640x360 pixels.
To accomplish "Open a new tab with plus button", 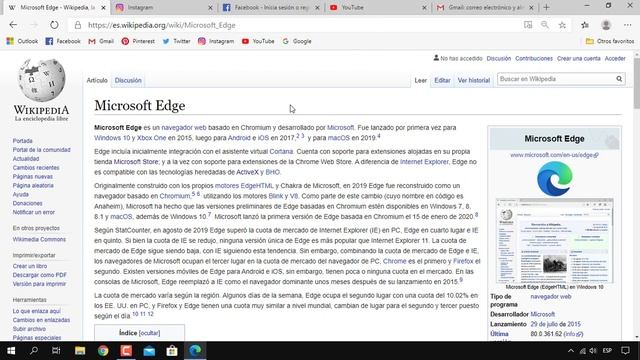I will [546, 7].
